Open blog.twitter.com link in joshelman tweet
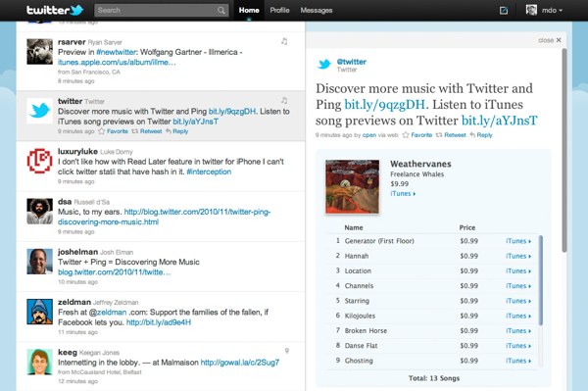The image size is (588, 391). tap(114, 272)
